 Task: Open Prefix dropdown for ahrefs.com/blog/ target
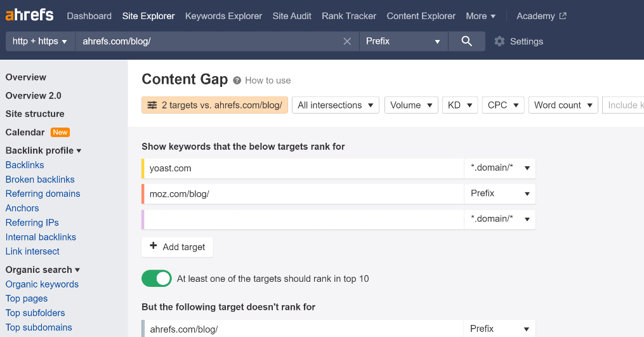(500, 329)
